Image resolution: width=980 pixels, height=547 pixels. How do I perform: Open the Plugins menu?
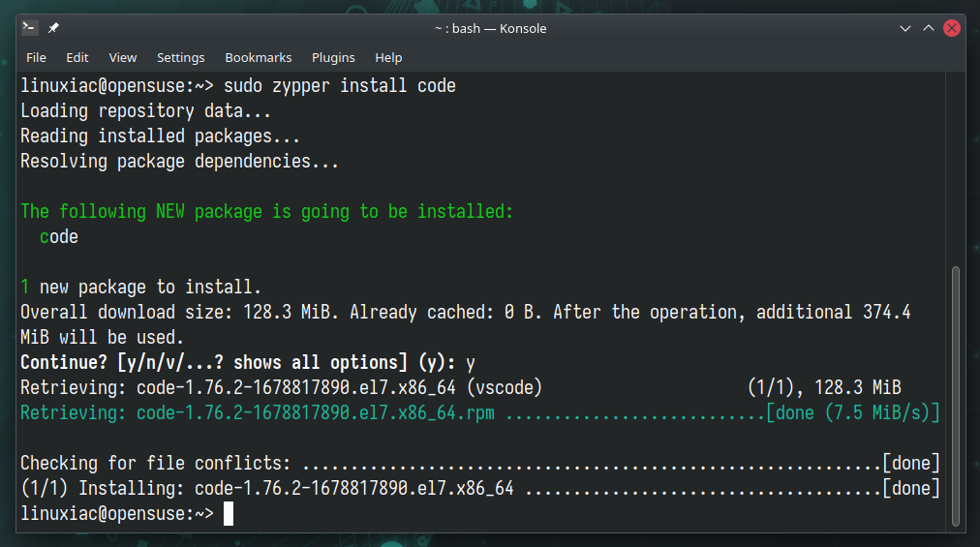pos(333,57)
